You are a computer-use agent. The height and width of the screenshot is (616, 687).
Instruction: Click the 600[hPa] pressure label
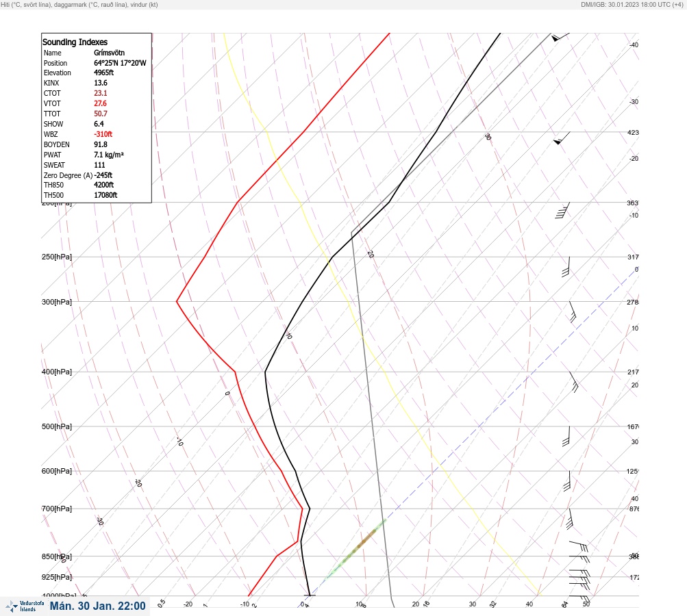click(x=57, y=471)
